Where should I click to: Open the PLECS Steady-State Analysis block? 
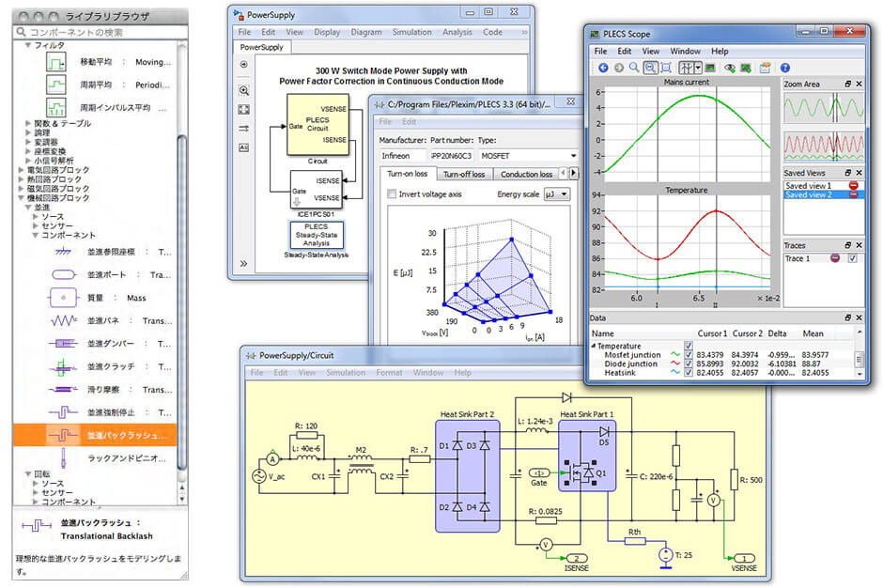pyautogui.click(x=315, y=235)
